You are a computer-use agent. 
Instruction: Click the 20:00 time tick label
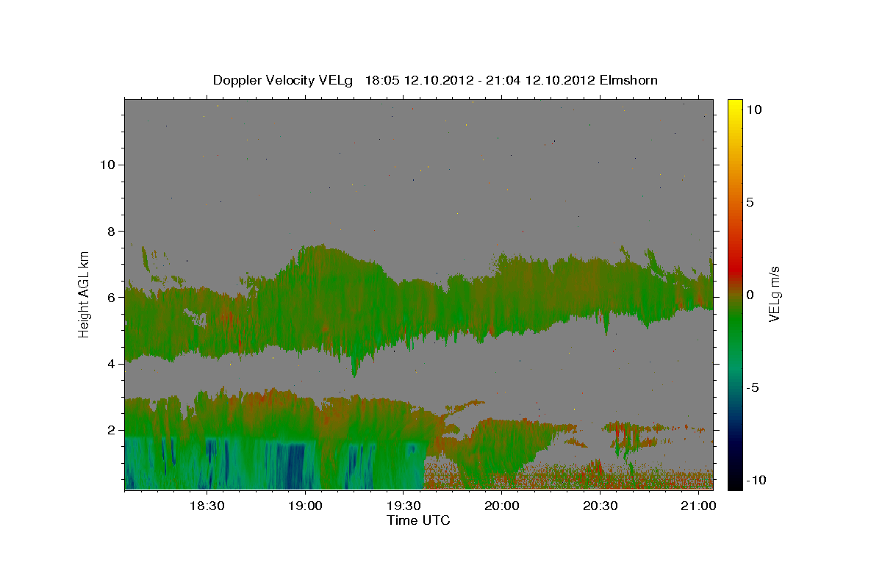click(501, 506)
